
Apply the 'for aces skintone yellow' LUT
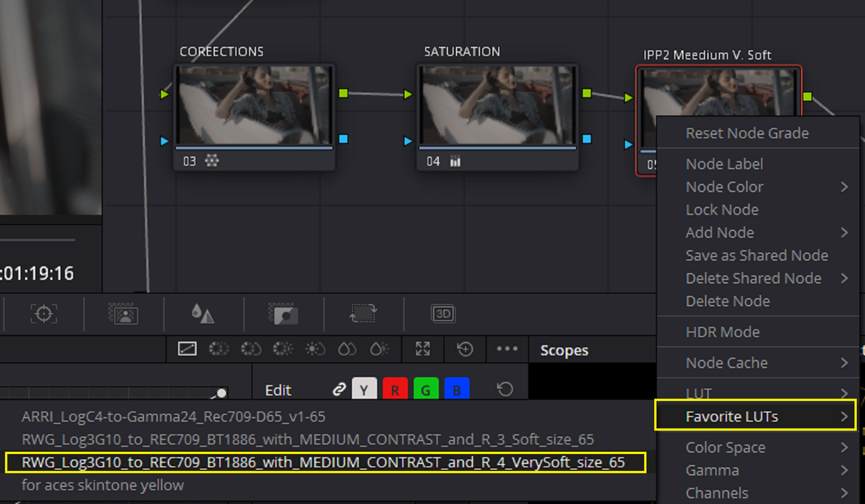[328, 485]
